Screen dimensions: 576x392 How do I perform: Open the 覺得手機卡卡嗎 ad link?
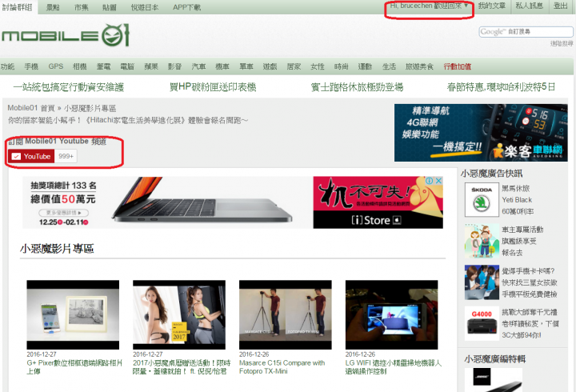click(x=530, y=282)
